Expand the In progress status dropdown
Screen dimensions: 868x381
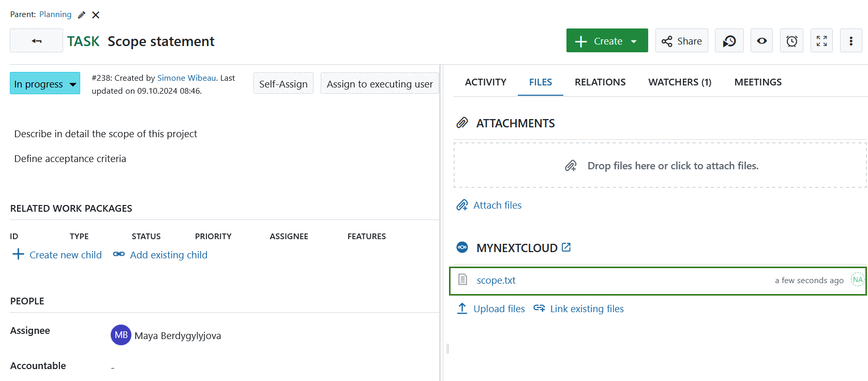coord(45,84)
